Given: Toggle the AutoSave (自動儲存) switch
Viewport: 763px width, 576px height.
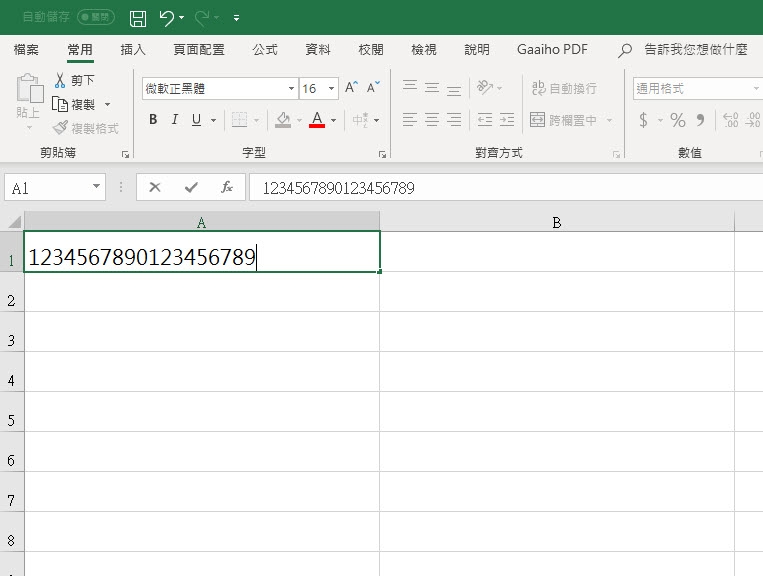Looking at the screenshot, I should click(96, 18).
